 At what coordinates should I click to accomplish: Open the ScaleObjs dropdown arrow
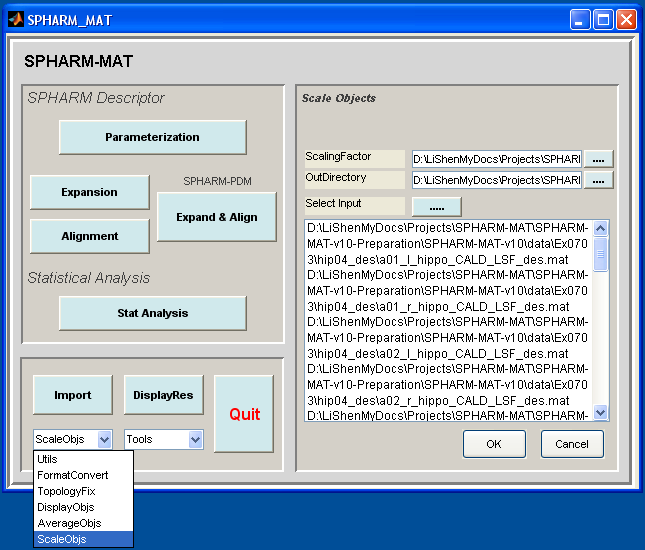pyautogui.click(x=104, y=440)
